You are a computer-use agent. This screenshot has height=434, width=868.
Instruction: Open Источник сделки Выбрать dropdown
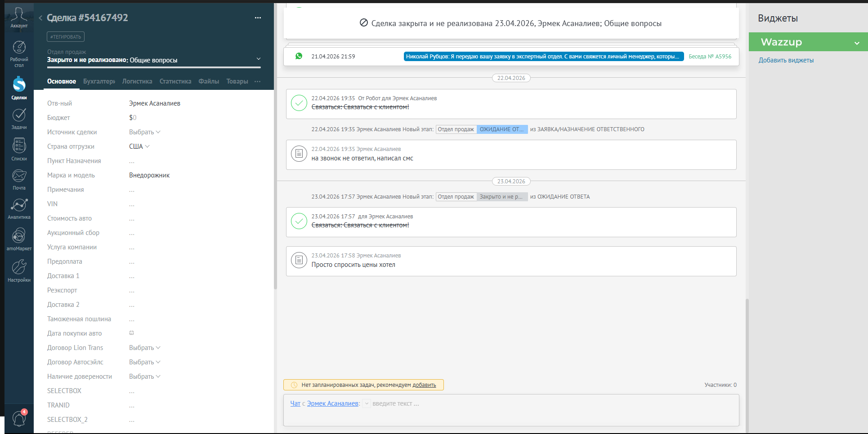tap(145, 132)
